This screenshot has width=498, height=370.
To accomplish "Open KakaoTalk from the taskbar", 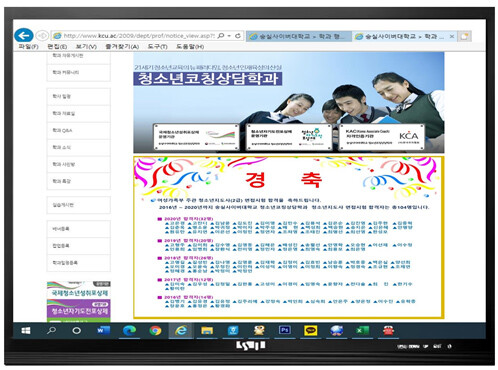I will point(310,330).
